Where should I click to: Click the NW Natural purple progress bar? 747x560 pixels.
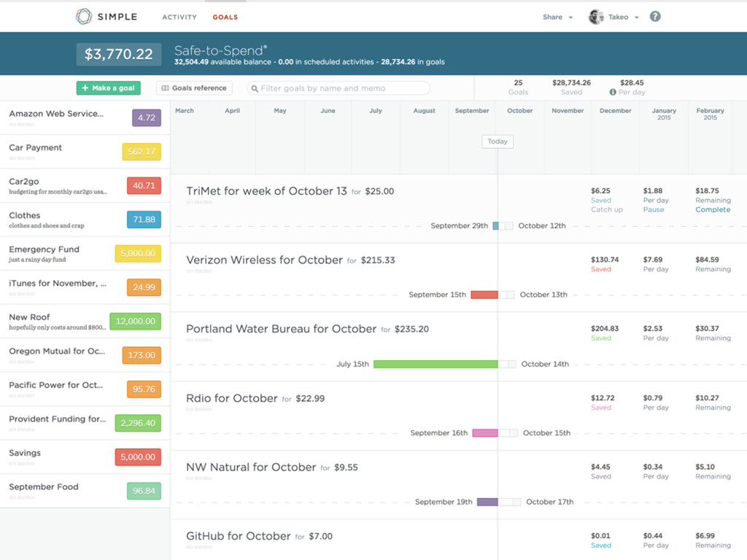(x=487, y=502)
